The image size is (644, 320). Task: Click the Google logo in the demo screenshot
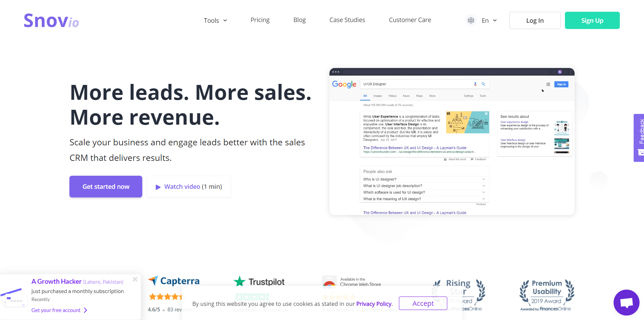coord(344,84)
